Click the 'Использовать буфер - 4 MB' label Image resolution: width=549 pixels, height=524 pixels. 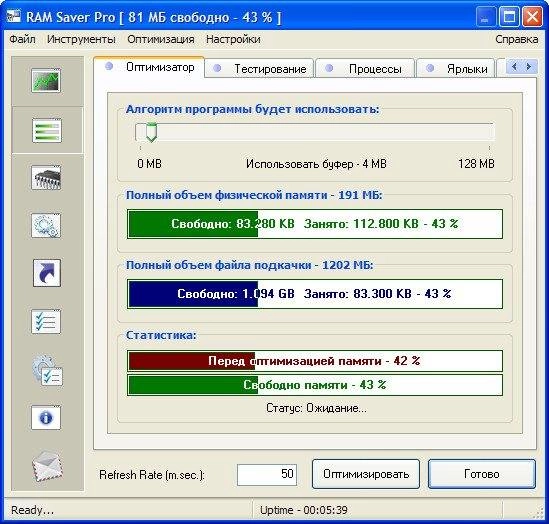[316, 164]
